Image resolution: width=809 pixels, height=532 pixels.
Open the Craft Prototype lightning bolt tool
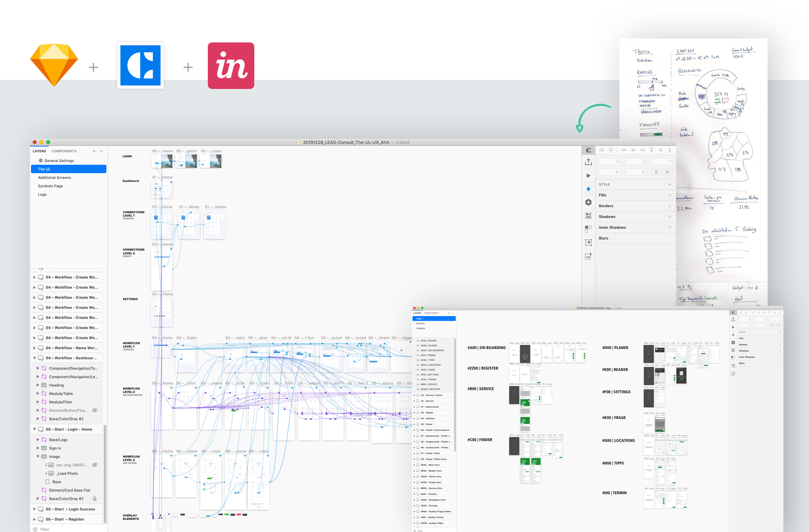click(588, 189)
